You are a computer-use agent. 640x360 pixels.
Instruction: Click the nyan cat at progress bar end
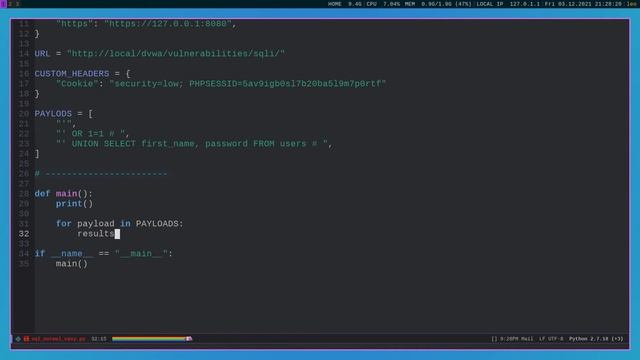click(x=189, y=338)
